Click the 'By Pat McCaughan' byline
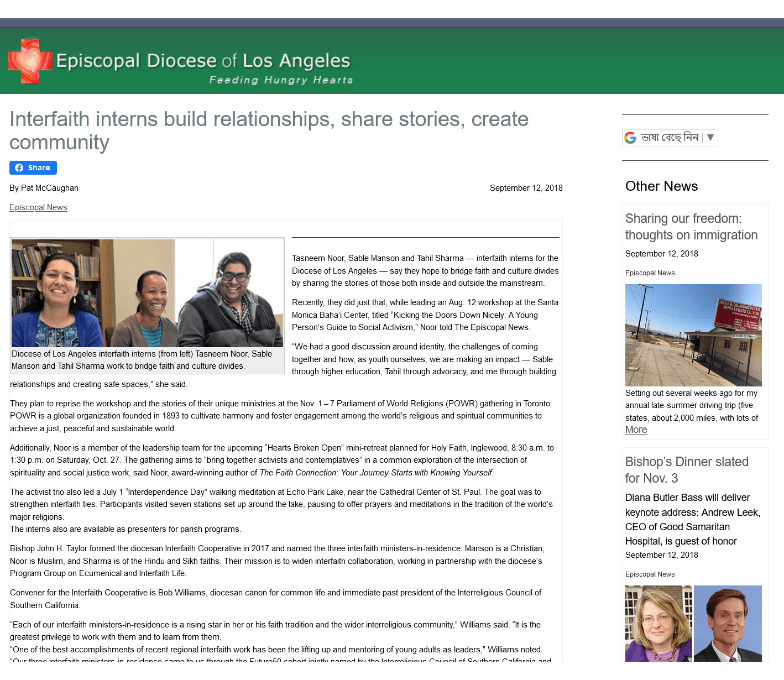Screen dimensions: 784x680 [44, 188]
